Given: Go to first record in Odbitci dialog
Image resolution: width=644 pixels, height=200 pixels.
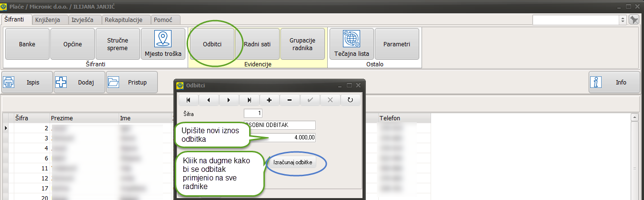Looking at the screenshot, I should coord(188,100).
